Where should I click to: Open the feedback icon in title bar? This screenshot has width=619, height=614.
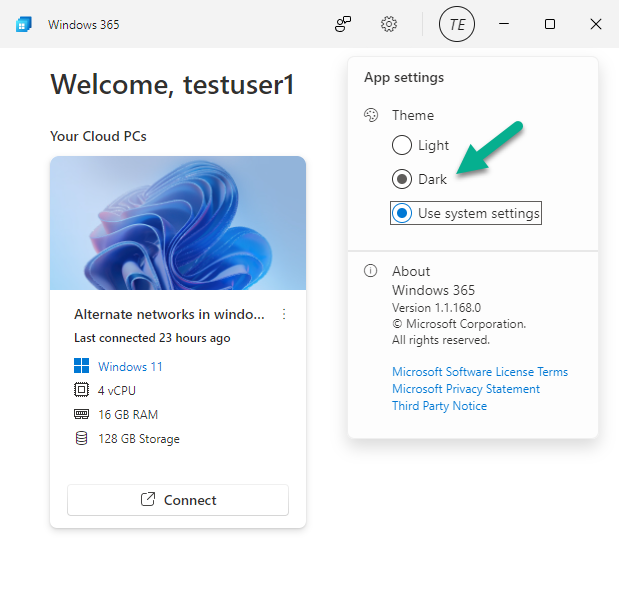(343, 24)
